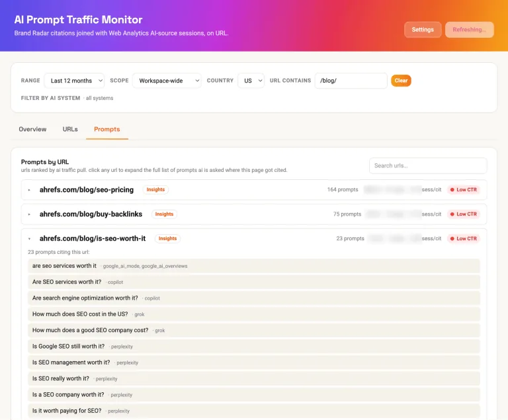The width and height of the screenshot is (508, 420).
Task: Click 'Prompts by URL' heading
Action: pyautogui.click(x=45, y=161)
